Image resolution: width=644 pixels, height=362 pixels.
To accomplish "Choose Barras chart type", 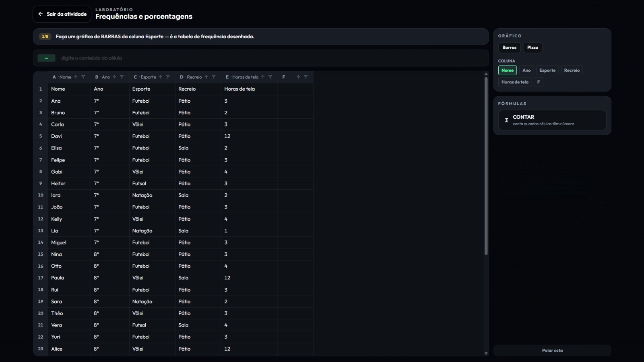I will pyautogui.click(x=509, y=48).
